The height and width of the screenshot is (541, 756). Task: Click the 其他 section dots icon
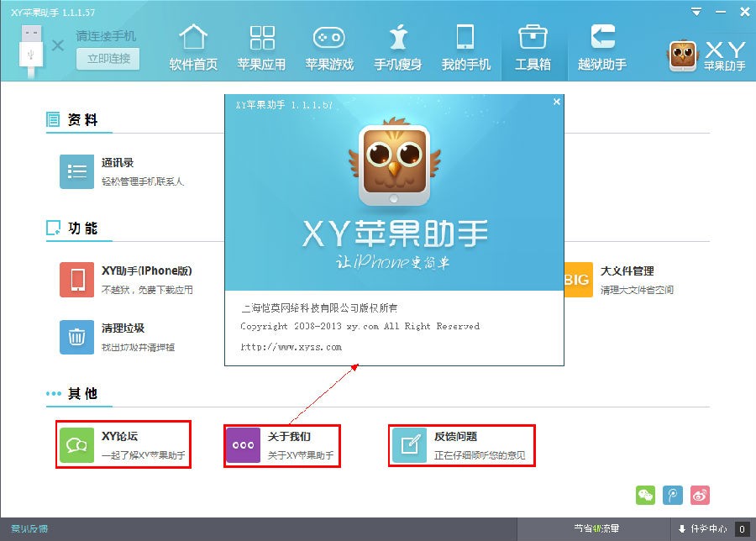[54, 394]
